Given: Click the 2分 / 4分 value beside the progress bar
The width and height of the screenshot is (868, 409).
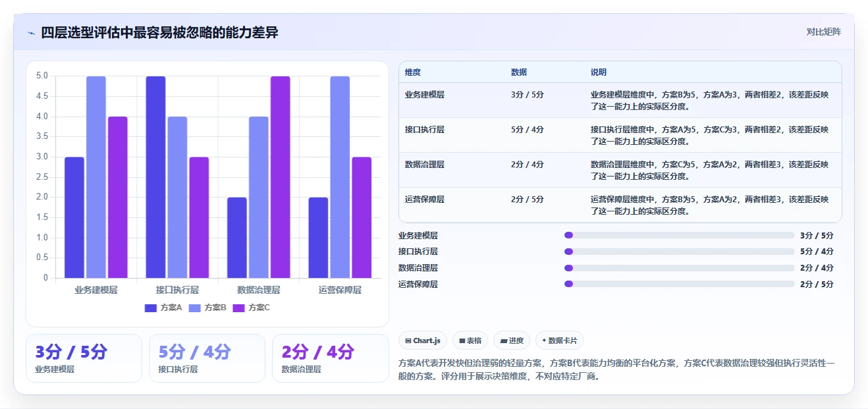Looking at the screenshot, I should [817, 268].
